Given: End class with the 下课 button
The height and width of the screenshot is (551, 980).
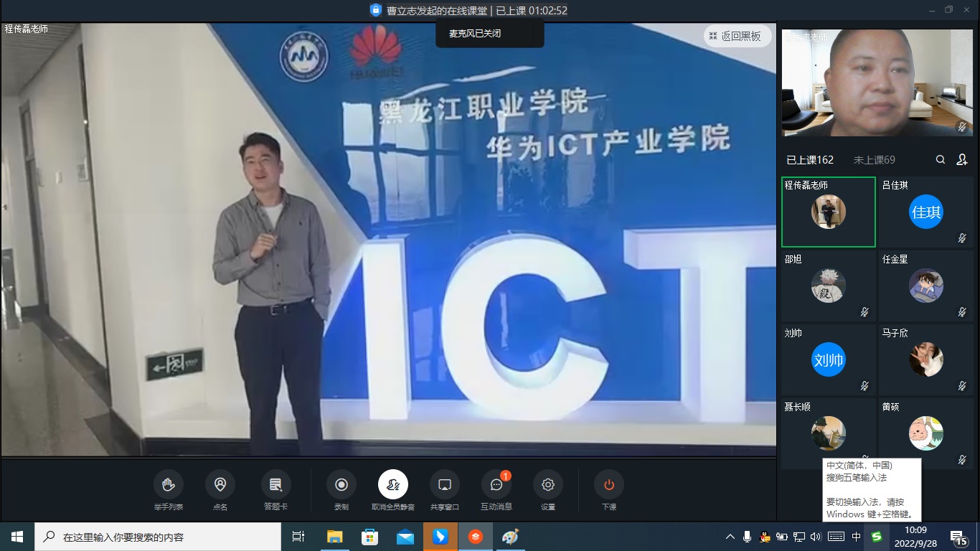Looking at the screenshot, I should (609, 485).
